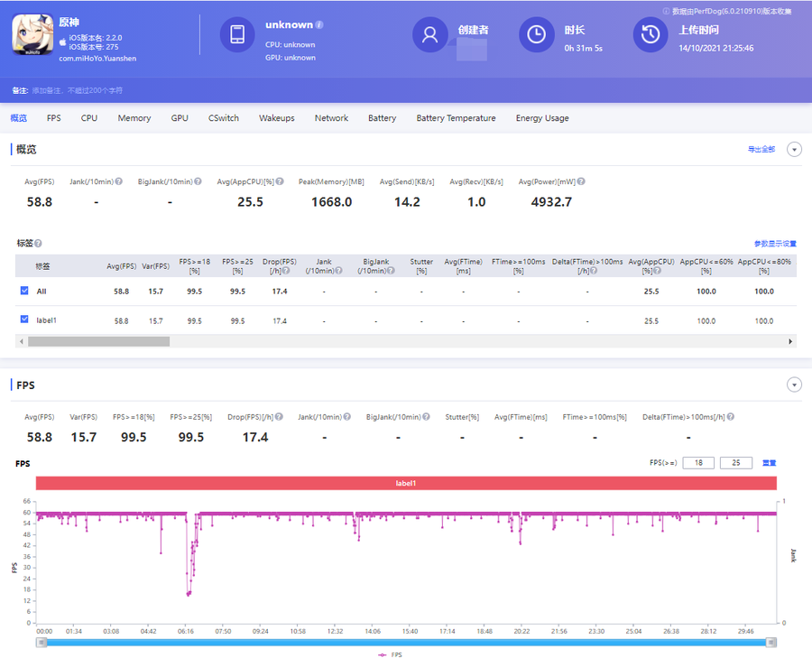
Task: Click the duration text 0h 31m 5s
Action: 583,48
